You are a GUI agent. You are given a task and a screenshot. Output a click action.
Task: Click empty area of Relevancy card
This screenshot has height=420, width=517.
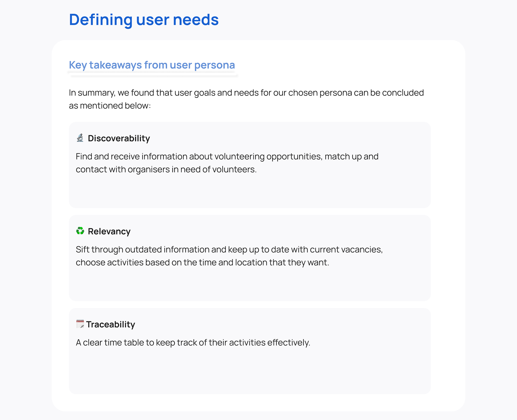coord(249,284)
